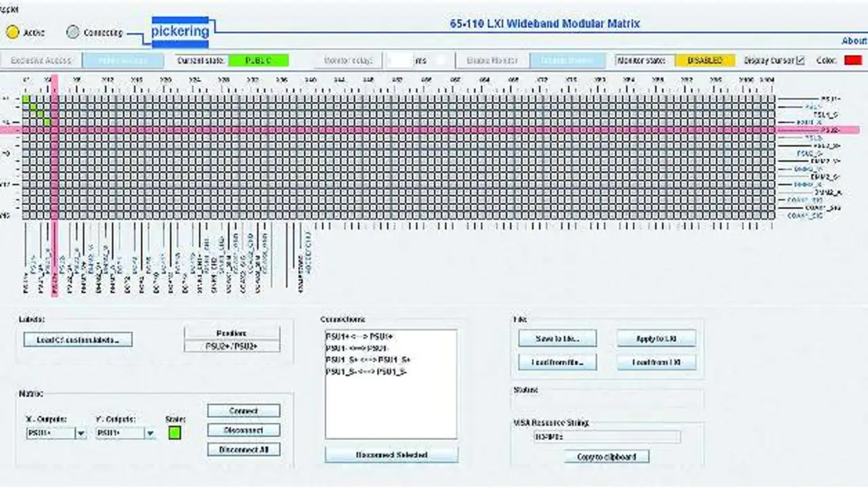Image resolution: width=868 pixels, height=488 pixels.
Task: Click the Enable Monitor button
Action: tap(492, 60)
